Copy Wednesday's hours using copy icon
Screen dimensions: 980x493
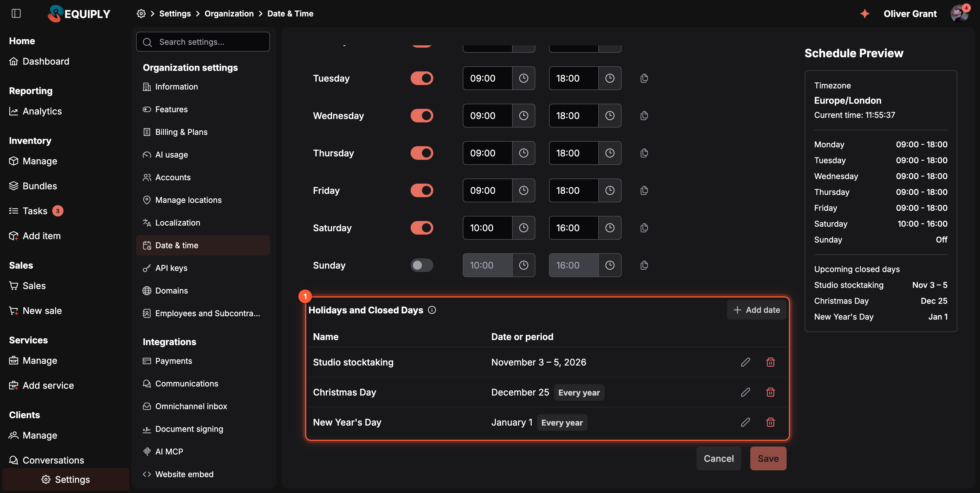pyautogui.click(x=644, y=116)
